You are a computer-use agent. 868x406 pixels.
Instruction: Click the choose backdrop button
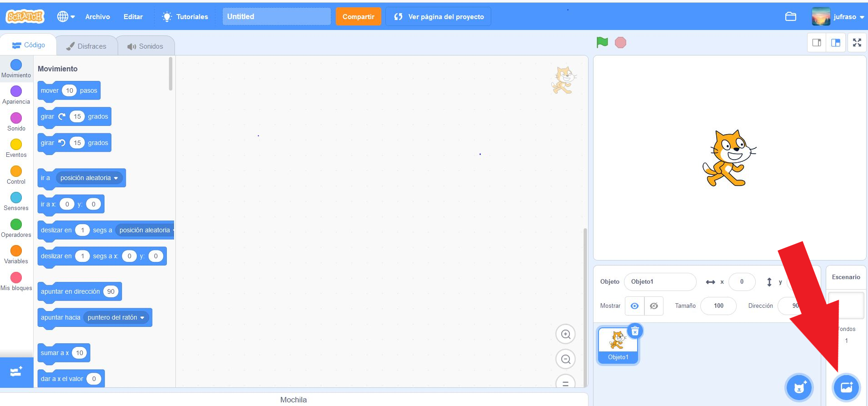[x=846, y=387]
